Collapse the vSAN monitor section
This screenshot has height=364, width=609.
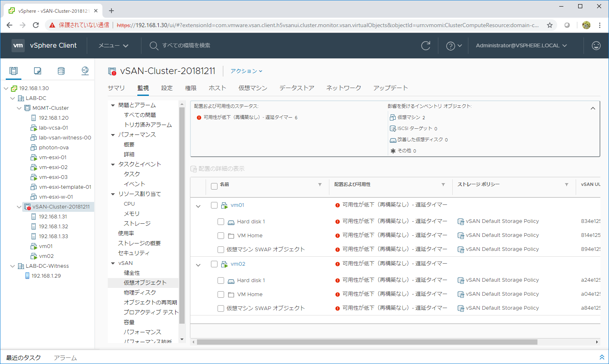click(x=113, y=263)
